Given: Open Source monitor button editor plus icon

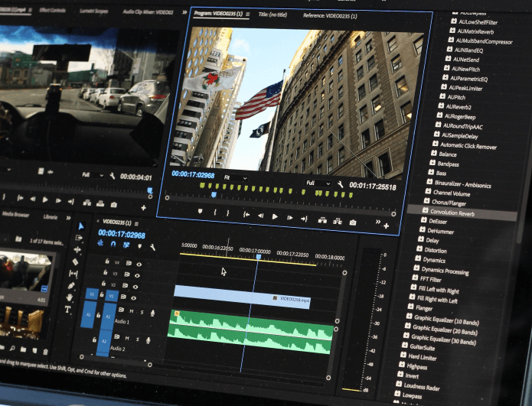Looking at the screenshot, I should pyautogui.click(x=143, y=207).
